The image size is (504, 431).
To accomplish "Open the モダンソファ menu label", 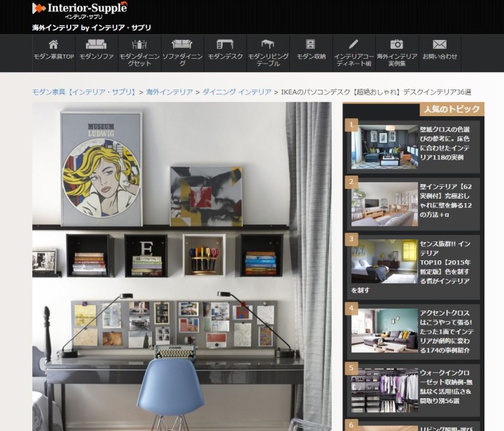I will pos(97,57).
